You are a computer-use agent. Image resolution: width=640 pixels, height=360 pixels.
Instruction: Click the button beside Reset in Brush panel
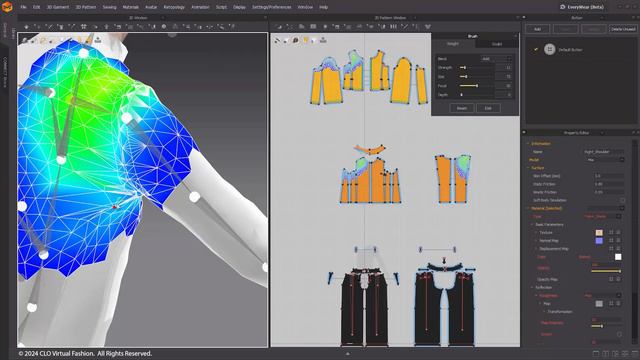click(488, 108)
